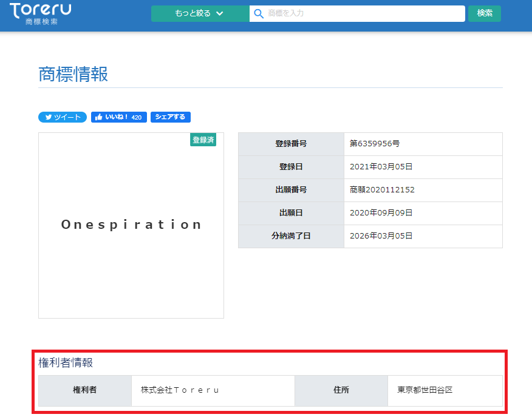Screen dimensions: 532x420
Task: Select the registration number 第6359956号
Action: click(375, 144)
